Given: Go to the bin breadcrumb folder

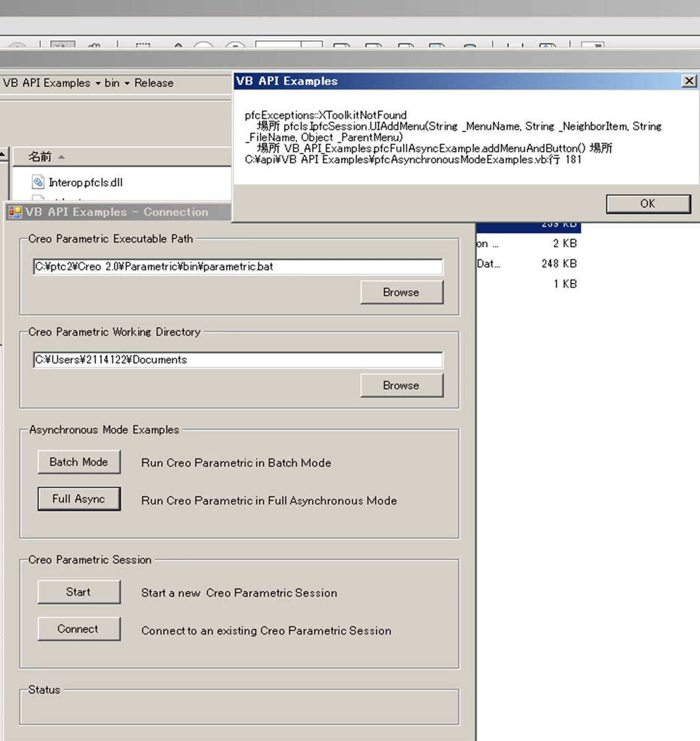Looking at the screenshot, I should [112, 83].
